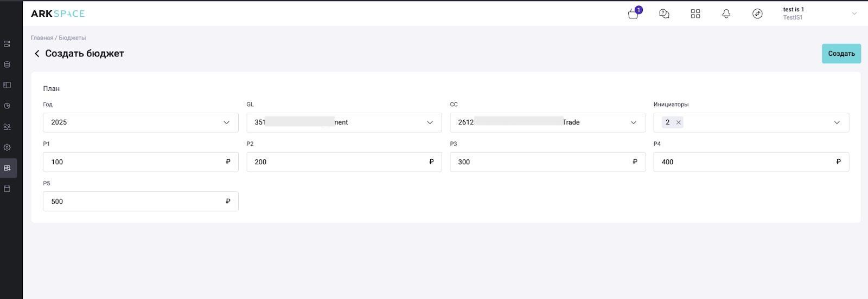868x299 pixels.
Task: Go to Бюджеты breadcrumb link
Action: [x=72, y=38]
